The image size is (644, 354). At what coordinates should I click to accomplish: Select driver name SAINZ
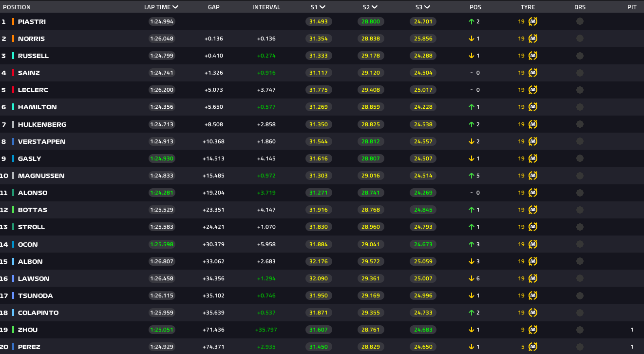[x=29, y=73]
